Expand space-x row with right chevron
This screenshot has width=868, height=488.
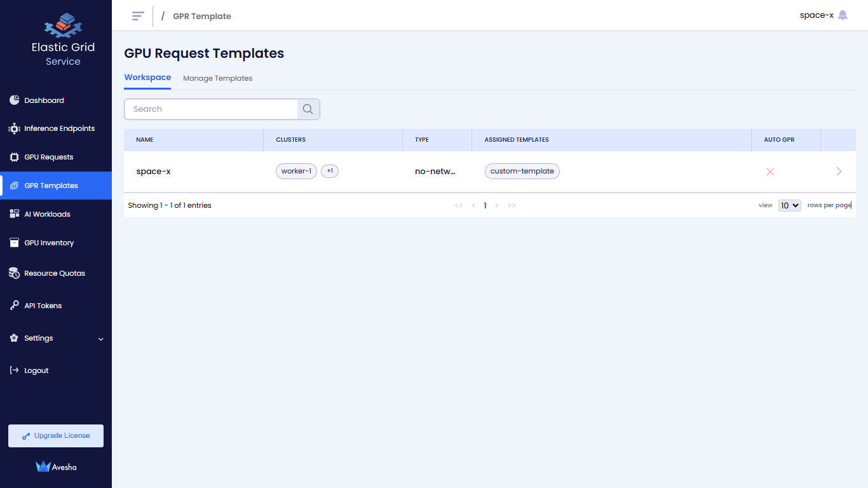[x=839, y=172]
